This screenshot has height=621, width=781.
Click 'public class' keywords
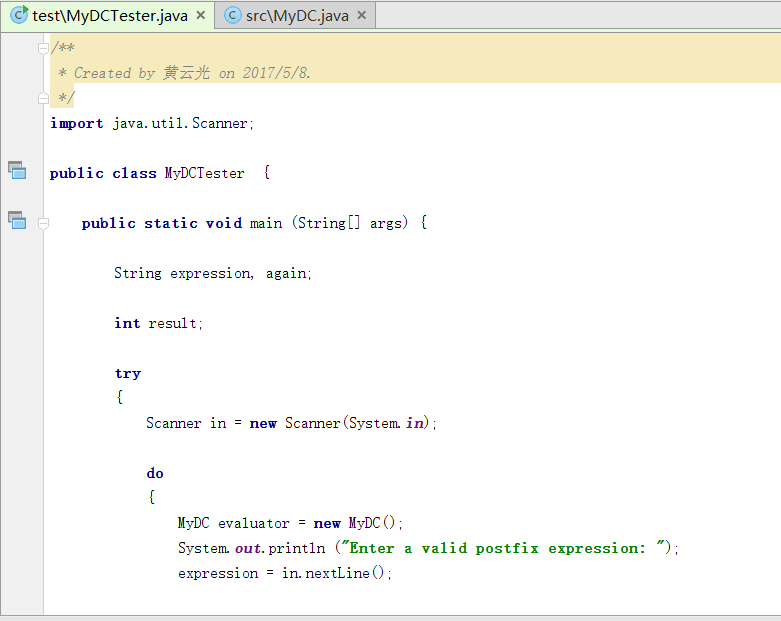point(103,173)
